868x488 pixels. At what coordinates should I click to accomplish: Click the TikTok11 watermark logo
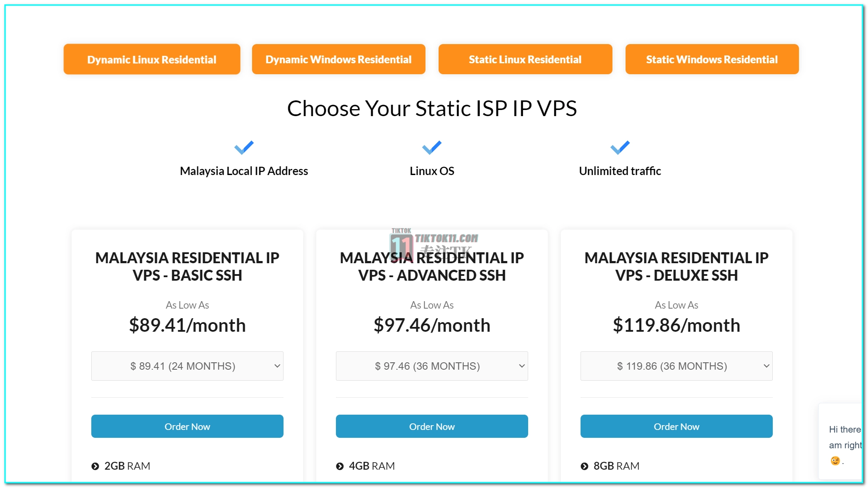pos(434,245)
